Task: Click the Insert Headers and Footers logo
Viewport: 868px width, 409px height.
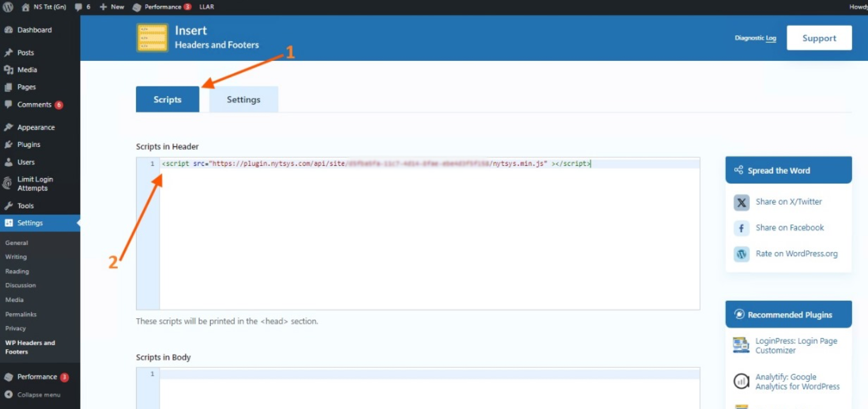Action: click(x=152, y=38)
